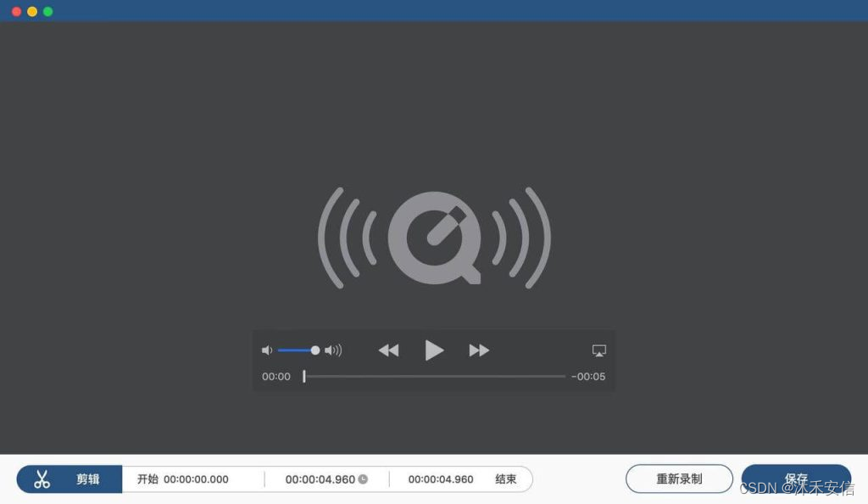
Task: Click the remaining time -00:05 label
Action: [588, 377]
